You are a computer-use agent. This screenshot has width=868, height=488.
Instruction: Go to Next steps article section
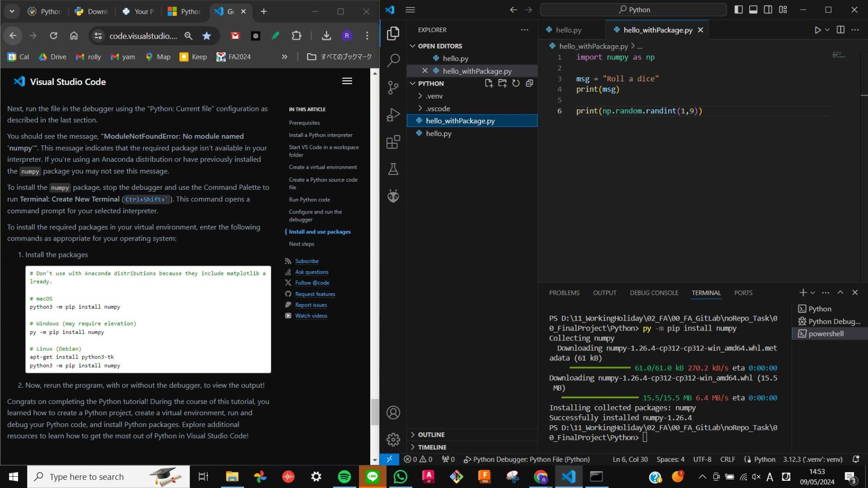[x=301, y=244]
